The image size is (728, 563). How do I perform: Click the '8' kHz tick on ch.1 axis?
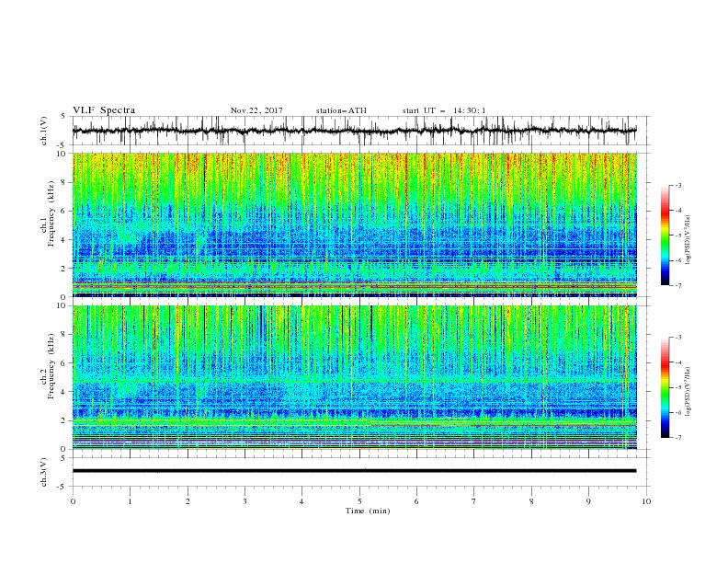(63, 182)
